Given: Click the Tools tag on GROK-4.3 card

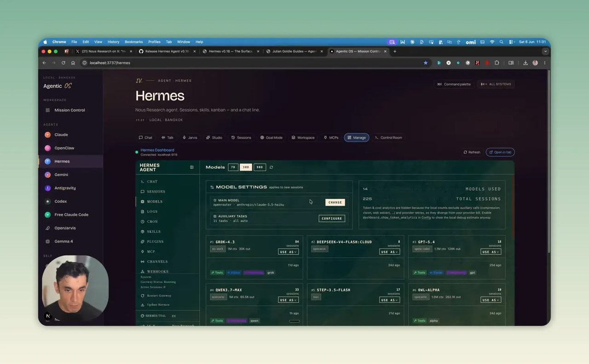Looking at the screenshot, I should [217, 273].
